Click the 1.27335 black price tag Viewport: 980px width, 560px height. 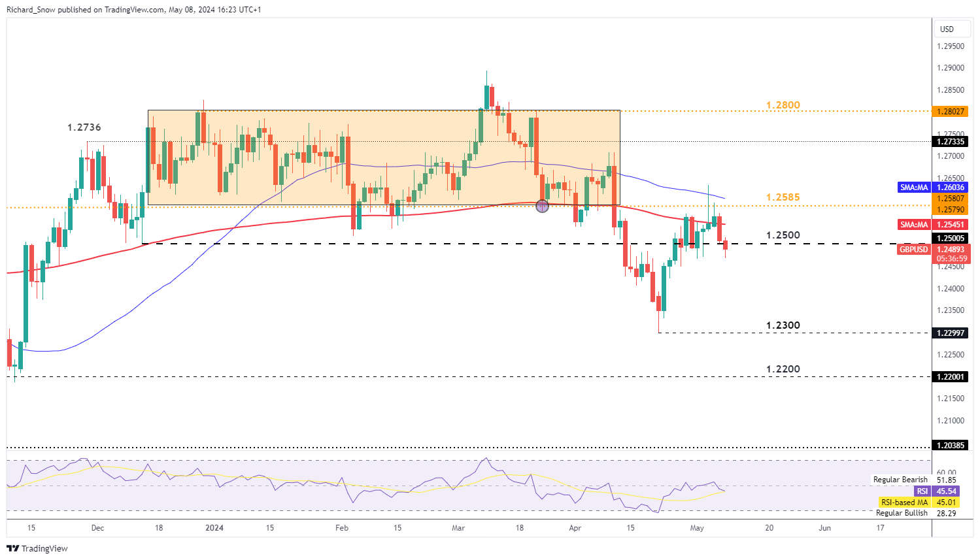tap(951, 142)
